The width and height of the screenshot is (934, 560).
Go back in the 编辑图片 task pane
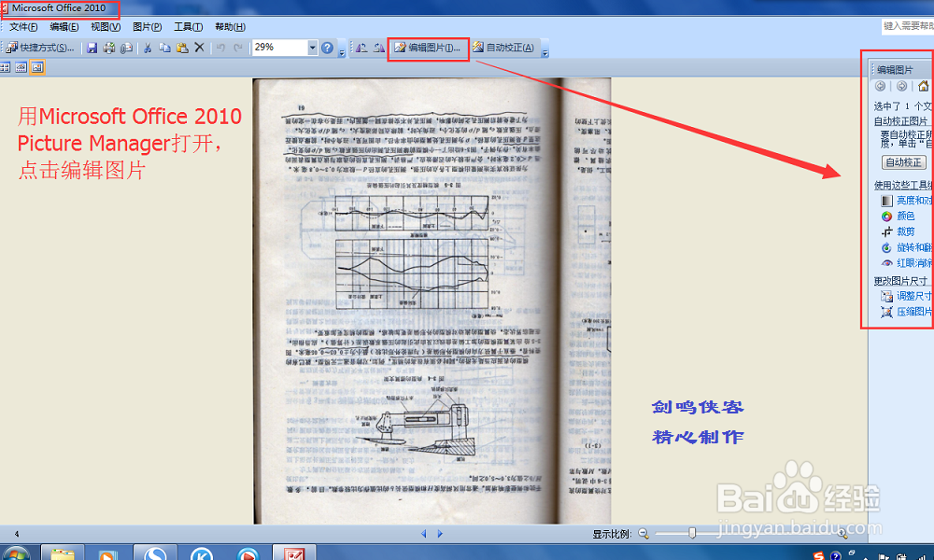tap(881, 86)
